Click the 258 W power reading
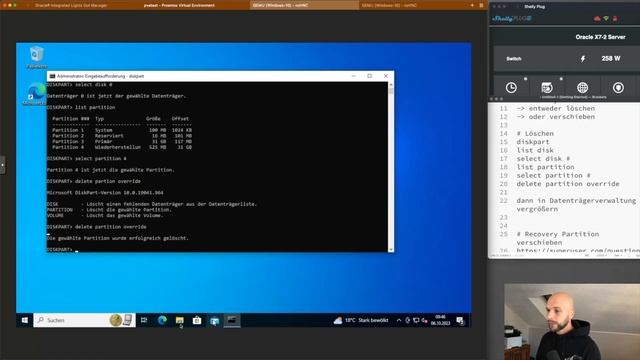 (x=611, y=59)
